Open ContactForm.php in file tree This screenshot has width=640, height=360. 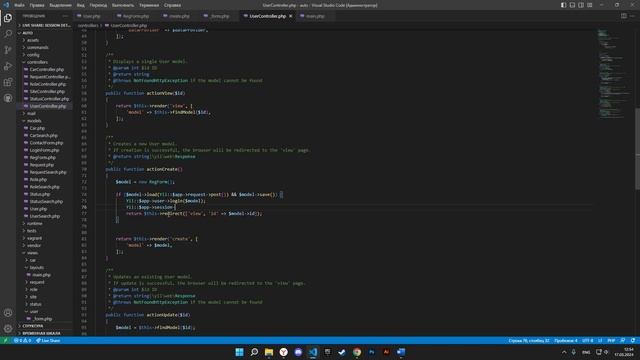point(46,143)
